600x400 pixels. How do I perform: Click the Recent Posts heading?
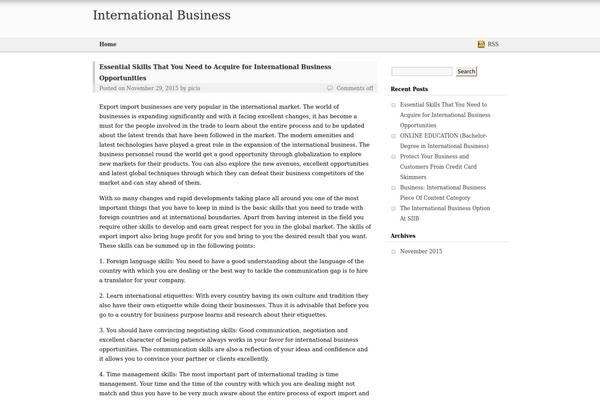409,89
